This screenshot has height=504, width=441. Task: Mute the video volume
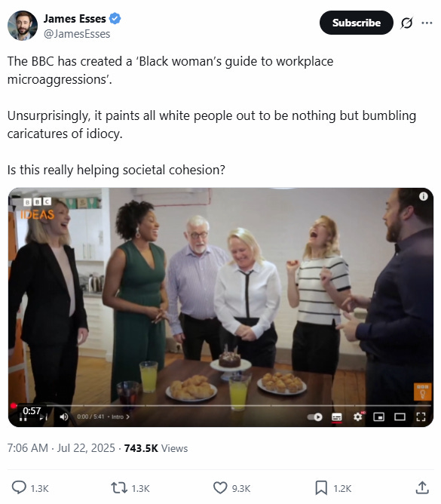pyautogui.click(x=64, y=417)
